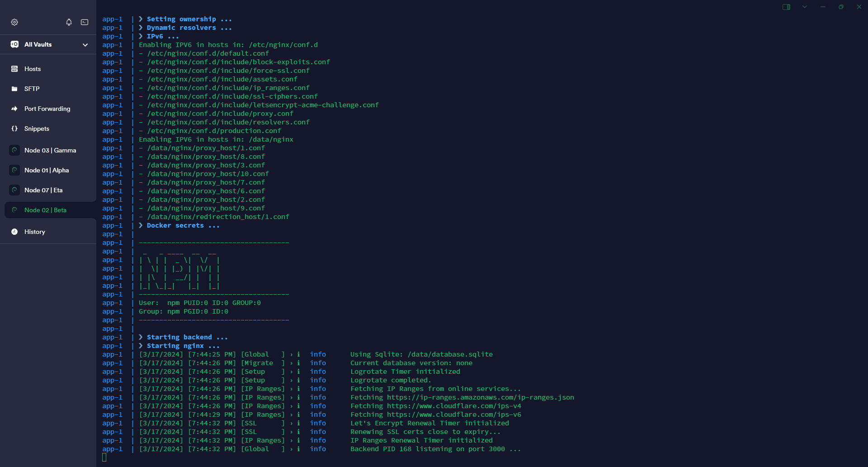Maximize or restore the Termius window

[x=841, y=7]
